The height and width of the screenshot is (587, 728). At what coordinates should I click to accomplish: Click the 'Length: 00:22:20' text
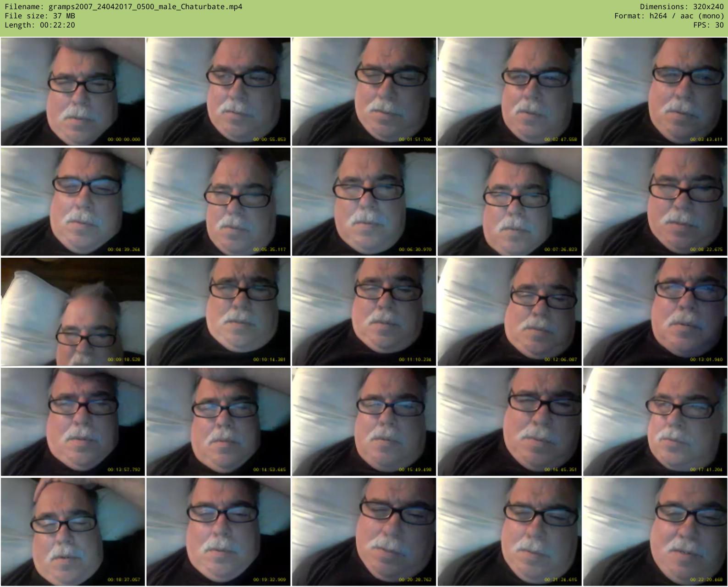40,25
